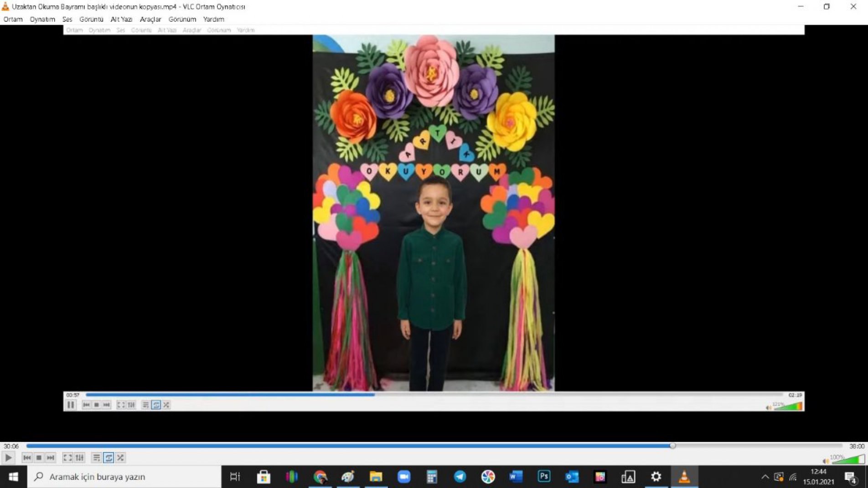Click the VLC cone icon in the taskbar
The image size is (868, 488).
684,477
